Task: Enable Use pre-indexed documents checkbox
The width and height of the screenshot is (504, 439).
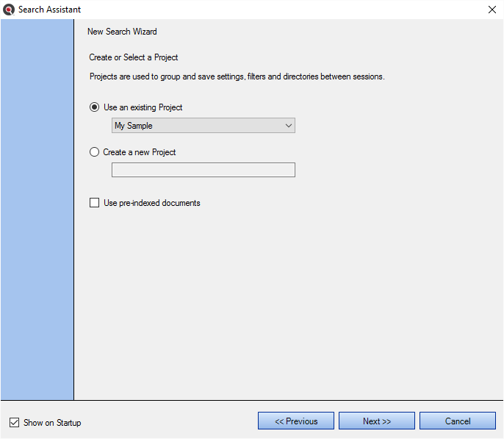Action: pyautogui.click(x=94, y=203)
